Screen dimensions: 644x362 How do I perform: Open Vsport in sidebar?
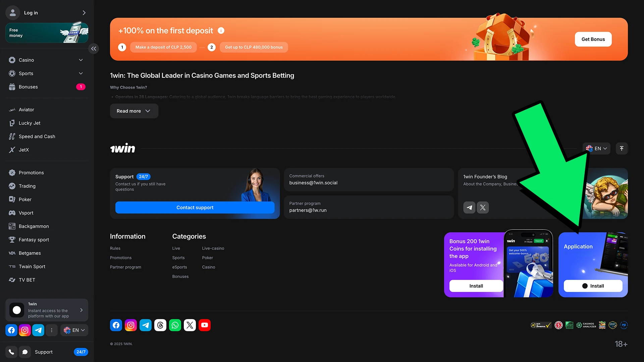(47, 213)
